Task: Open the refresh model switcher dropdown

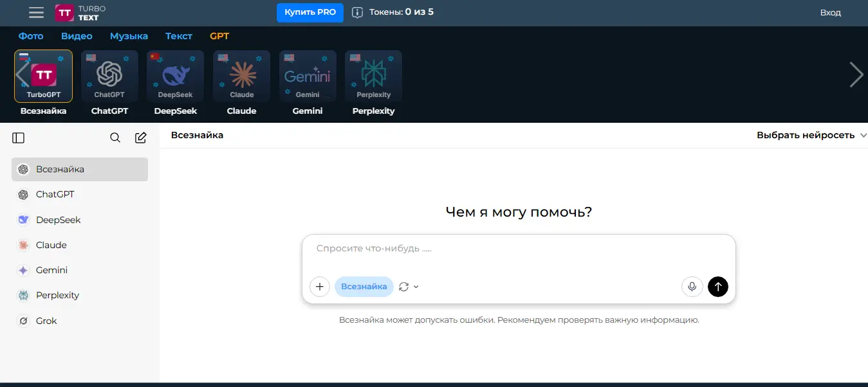Action: (x=409, y=287)
